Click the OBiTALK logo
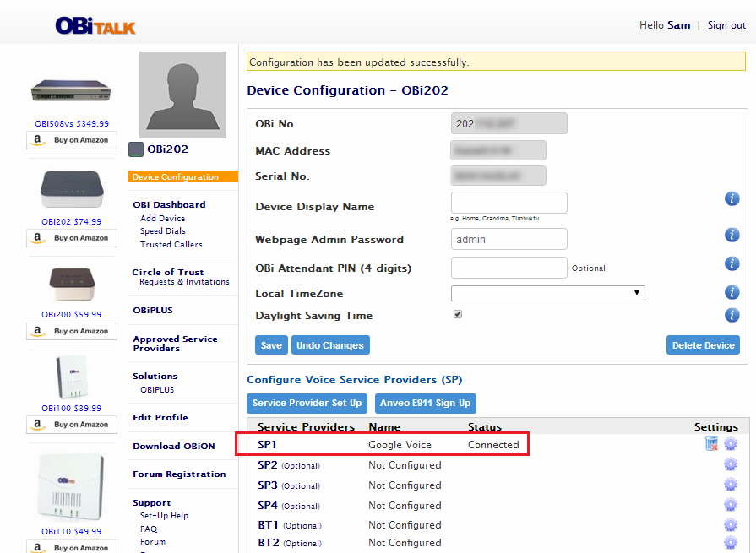The height and width of the screenshot is (553, 756). 95,25
